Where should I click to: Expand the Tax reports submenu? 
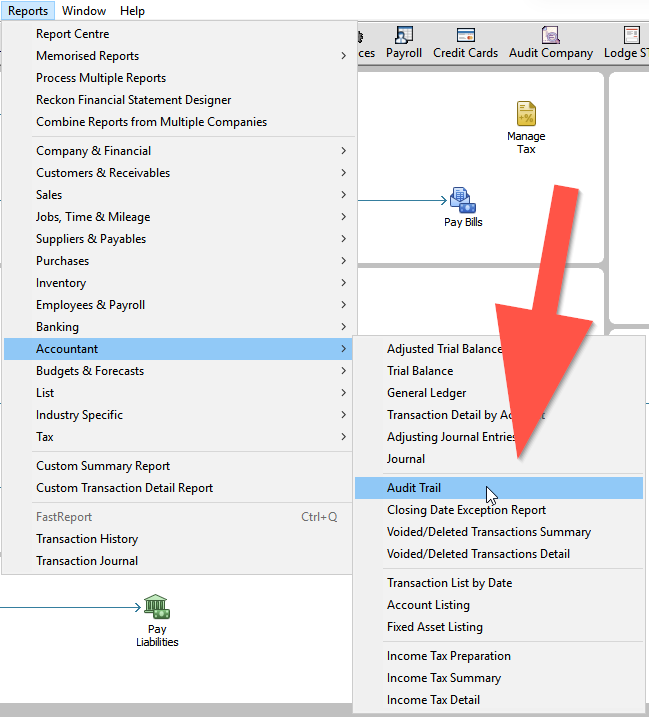[x=178, y=437]
